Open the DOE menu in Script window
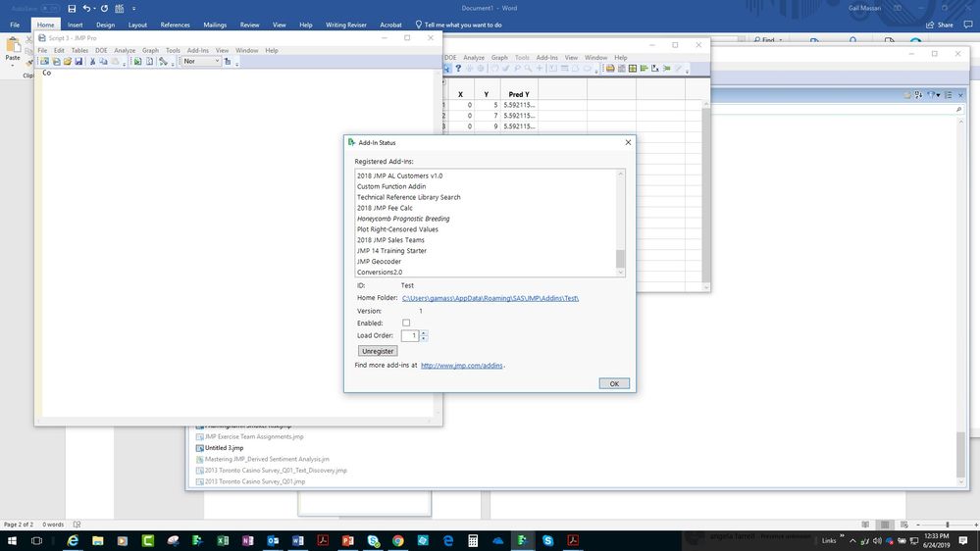 [x=101, y=51]
